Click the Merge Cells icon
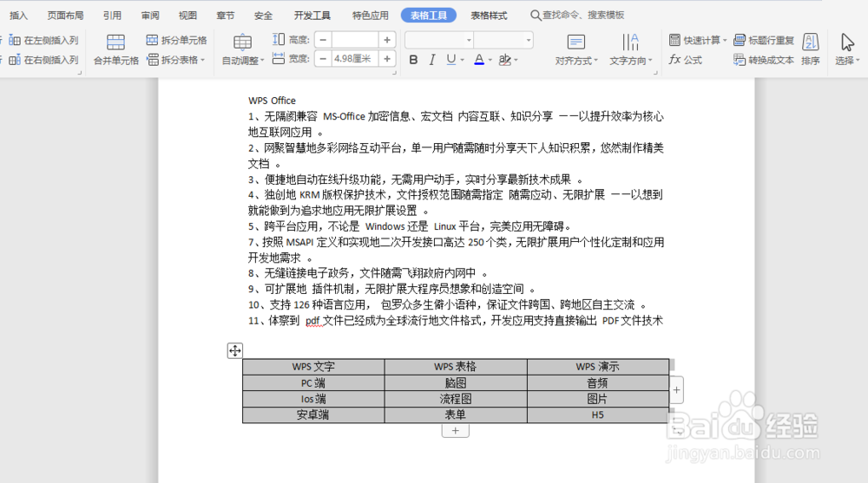Image resolution: width=868 pixels, height=483 pixels. 115,42
